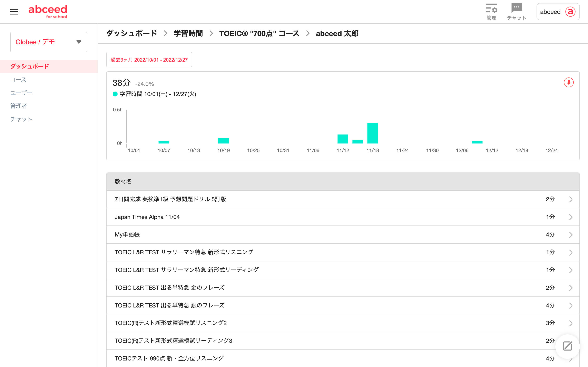The image size is (588, 367).
Task: Click chevron on My単語帳 row
Action: pyautogui.click(x=570, y=235)
